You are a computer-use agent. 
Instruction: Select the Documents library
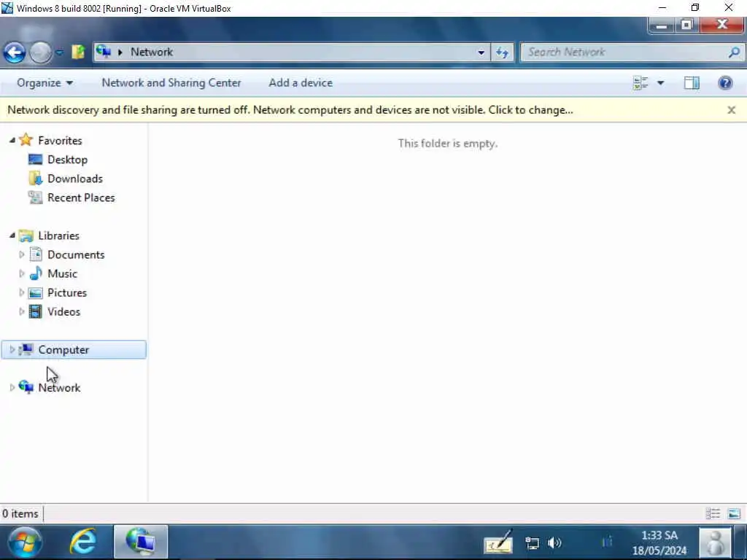(76, 254)
